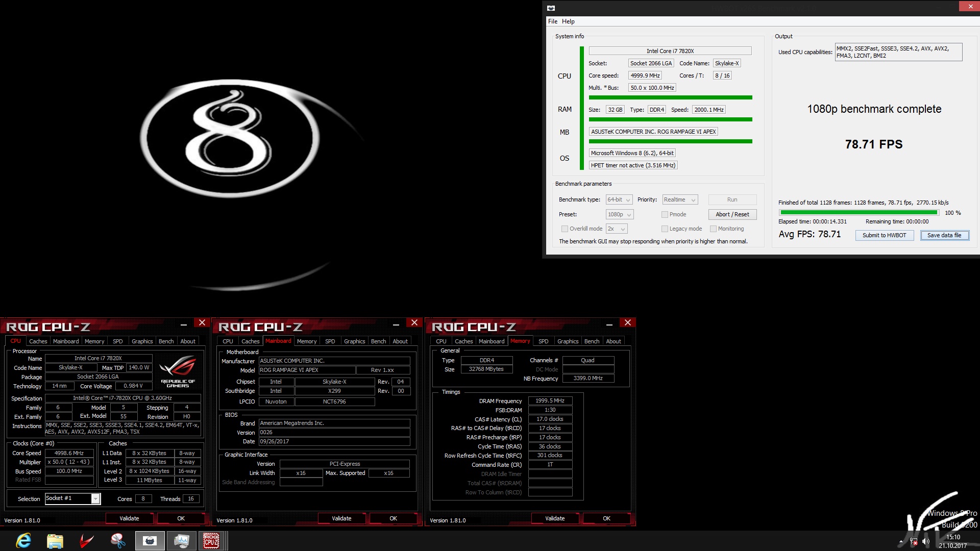
Task: Launch the Snipping Tool taskbar icon
Action: pyautogui.click(x=118, y=541)
